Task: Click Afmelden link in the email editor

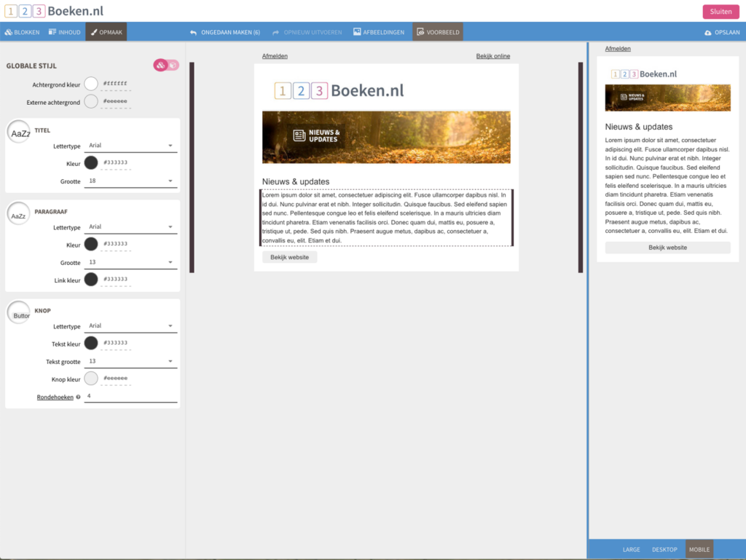Action: [x=275, y=56]
